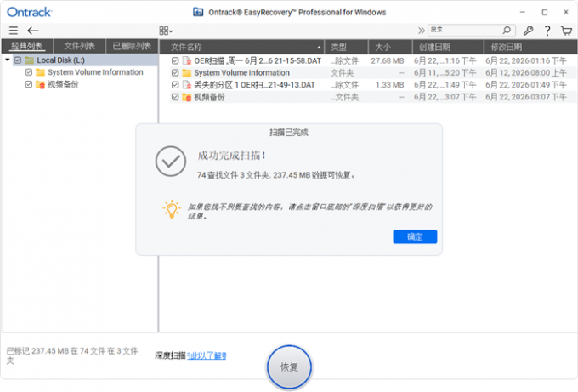Open activation via the key icon

(x=528, y=31)
